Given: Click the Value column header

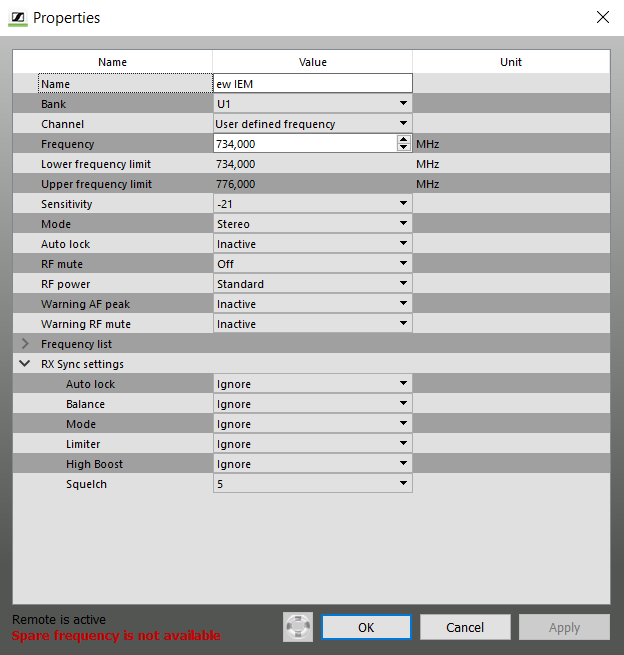Looking at the screenshot, I should point(312,62).
